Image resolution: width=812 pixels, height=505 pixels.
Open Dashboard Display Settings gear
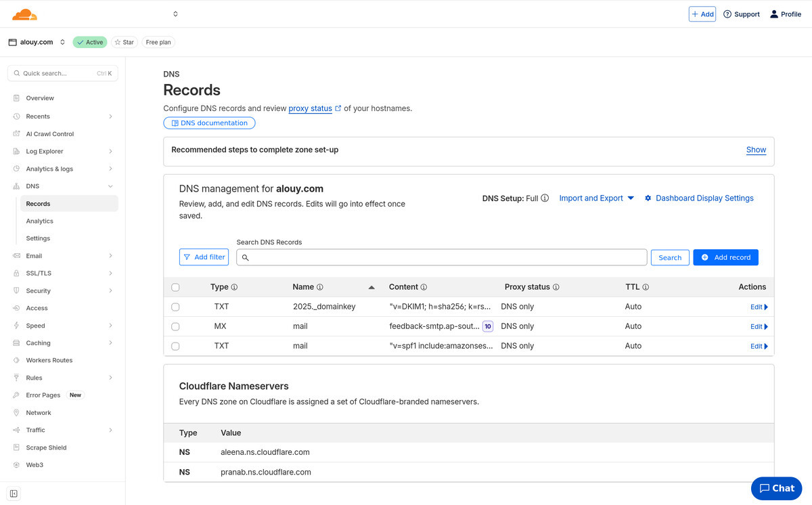coord(648,198)
